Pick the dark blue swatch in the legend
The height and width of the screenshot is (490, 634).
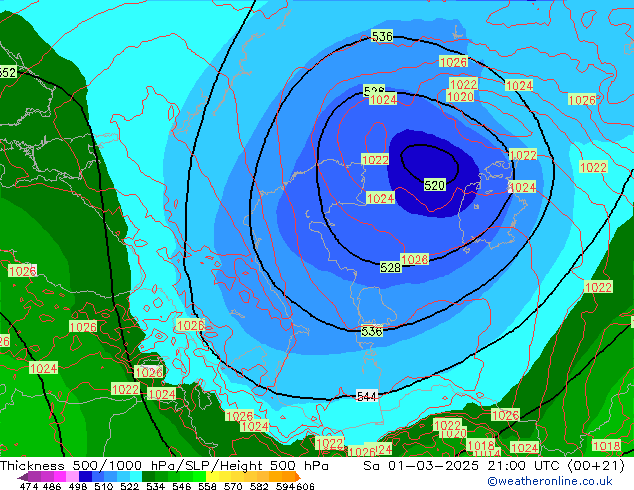(x=86, y=477)
